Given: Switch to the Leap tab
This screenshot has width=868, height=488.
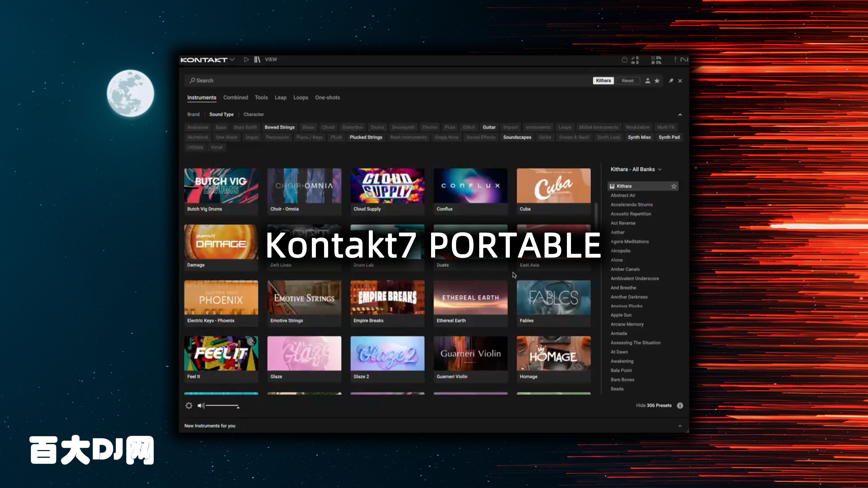Looking at the screenshot, I should point(280,97).
